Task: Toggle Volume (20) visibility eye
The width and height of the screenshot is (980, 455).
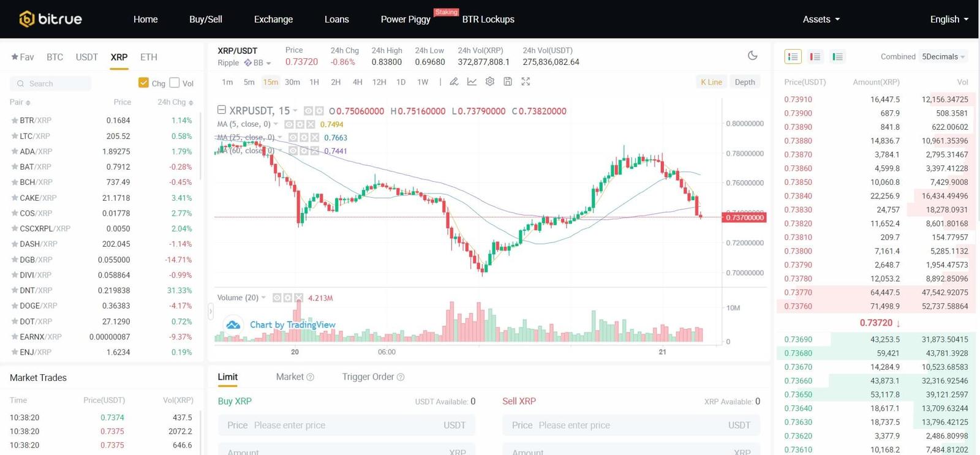Action: [277, 298]
